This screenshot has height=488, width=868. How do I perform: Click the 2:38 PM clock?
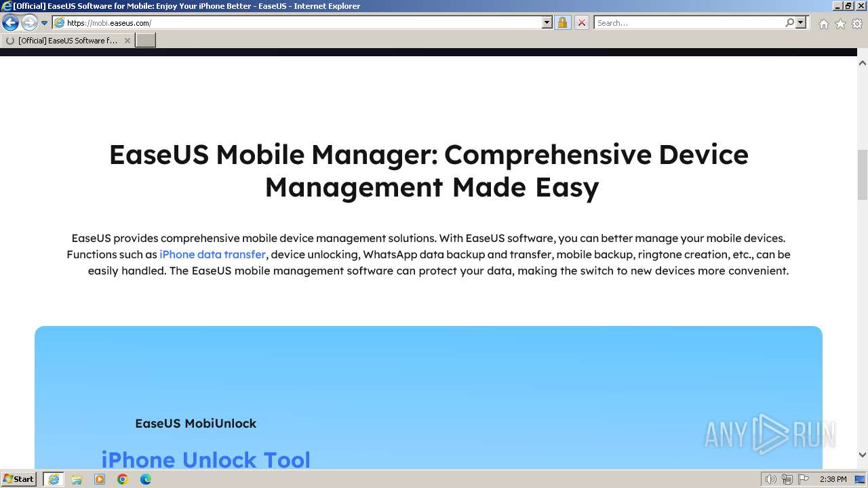click(833, 479)
